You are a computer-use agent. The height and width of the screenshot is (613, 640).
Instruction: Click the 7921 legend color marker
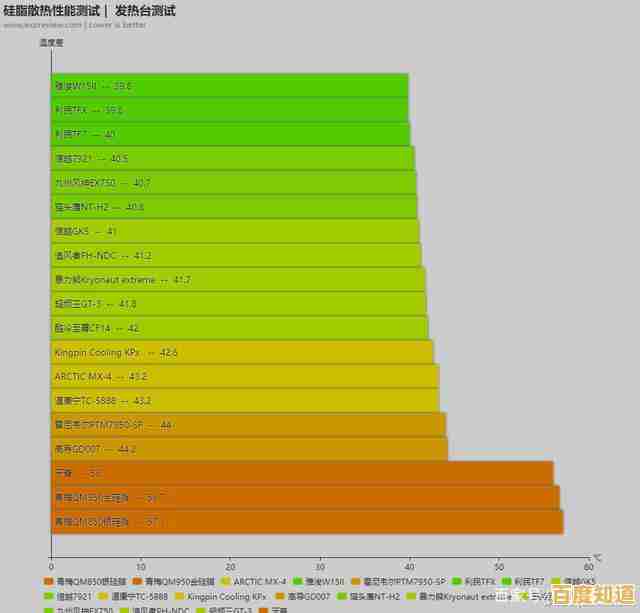point(48,596)
